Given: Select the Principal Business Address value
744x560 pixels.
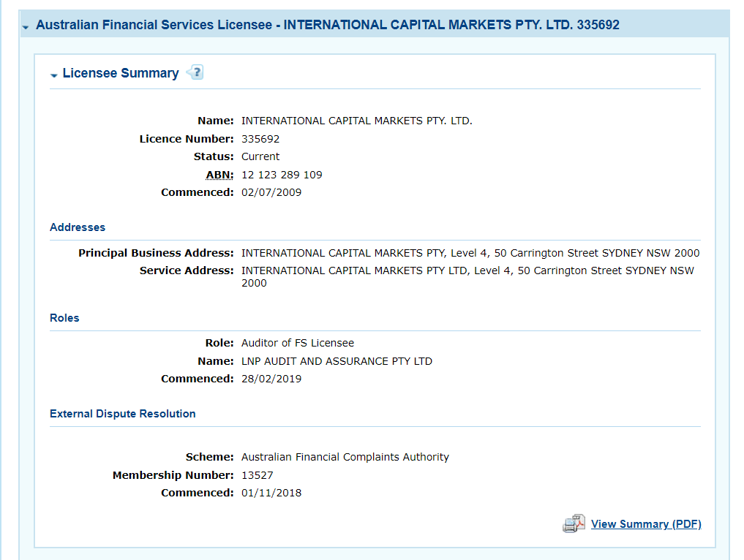Looking at the screenshot, I should (470, 253).
